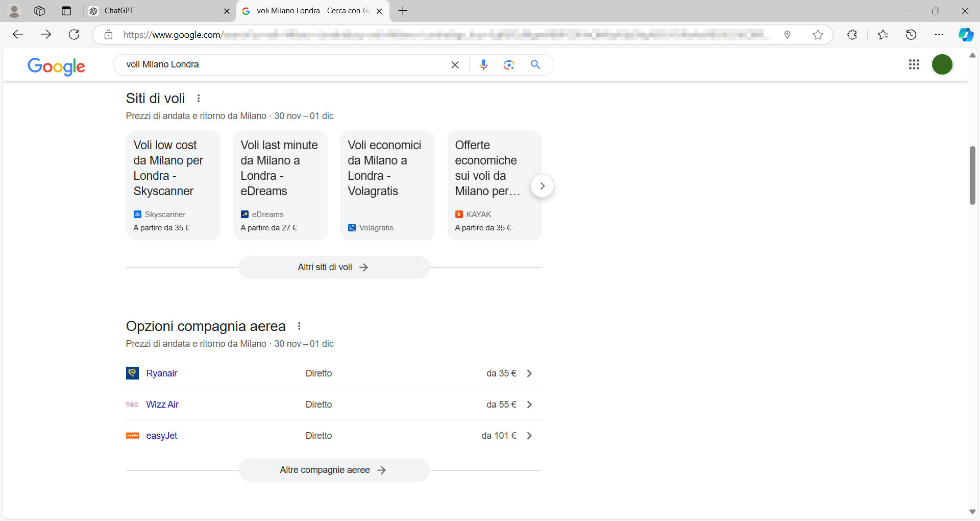Switch to the ChatGPT tab
Screen dimensions: 980x521
click(x=158, y=11)
